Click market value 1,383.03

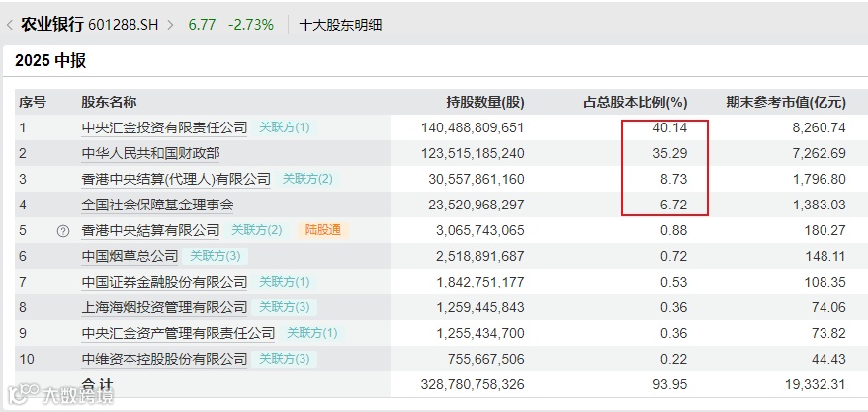(821, 205)
